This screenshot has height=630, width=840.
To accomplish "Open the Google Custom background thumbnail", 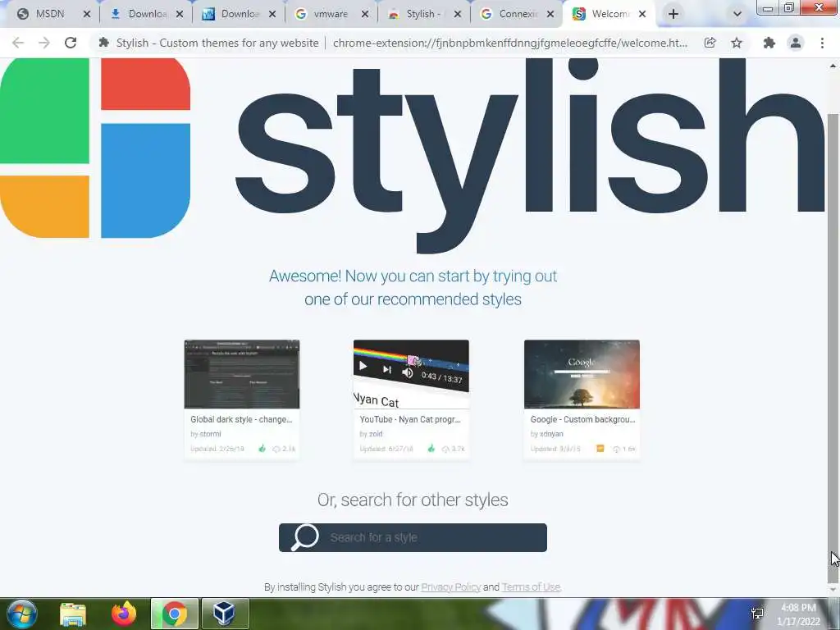I will 582,374.
